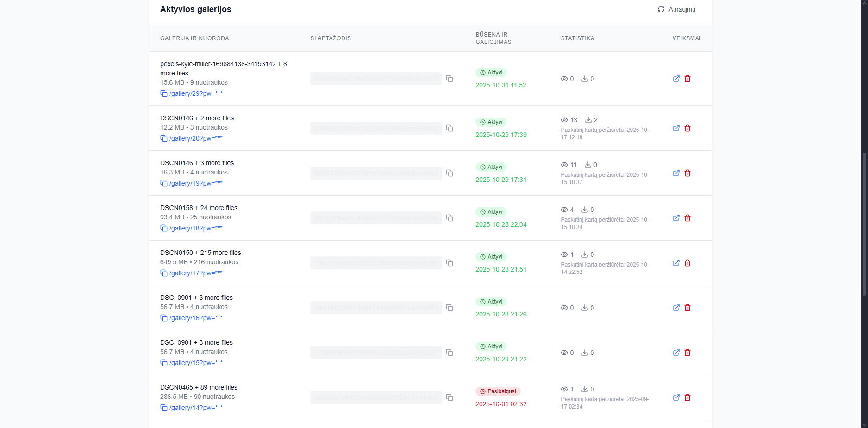Click the Pasibaigusi status badge
This screenshot has height=428, width=868.
pyautogui.click(x=498, y=391)
